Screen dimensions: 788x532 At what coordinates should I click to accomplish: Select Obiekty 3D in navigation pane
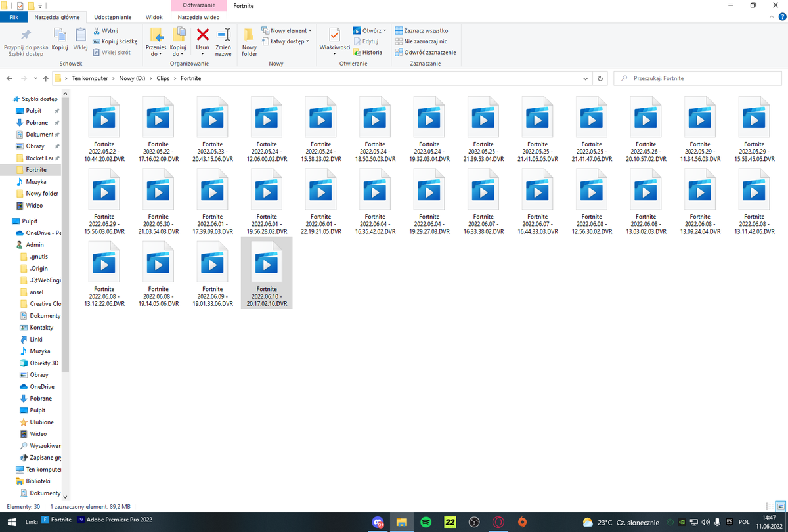(39, 363)
